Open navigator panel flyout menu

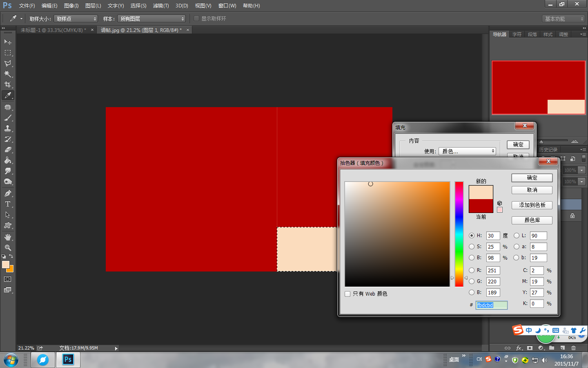pyautogui.click(x=583, y=34)
